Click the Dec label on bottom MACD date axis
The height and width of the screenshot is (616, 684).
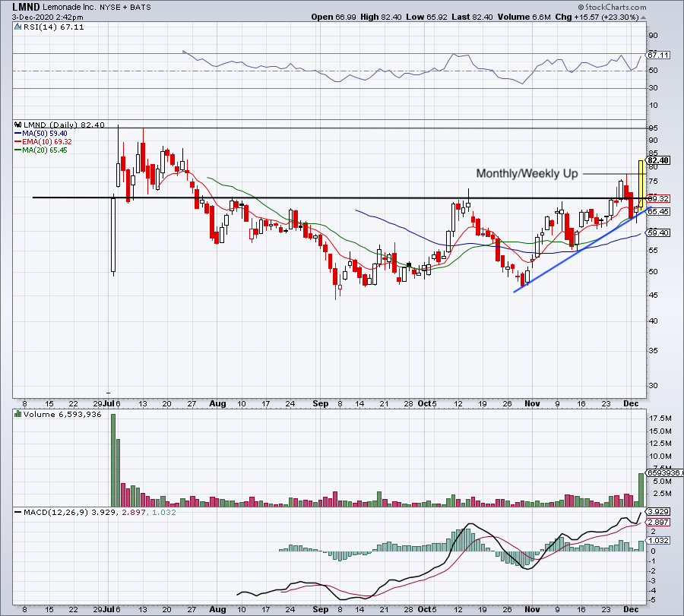tap(631, 609)
